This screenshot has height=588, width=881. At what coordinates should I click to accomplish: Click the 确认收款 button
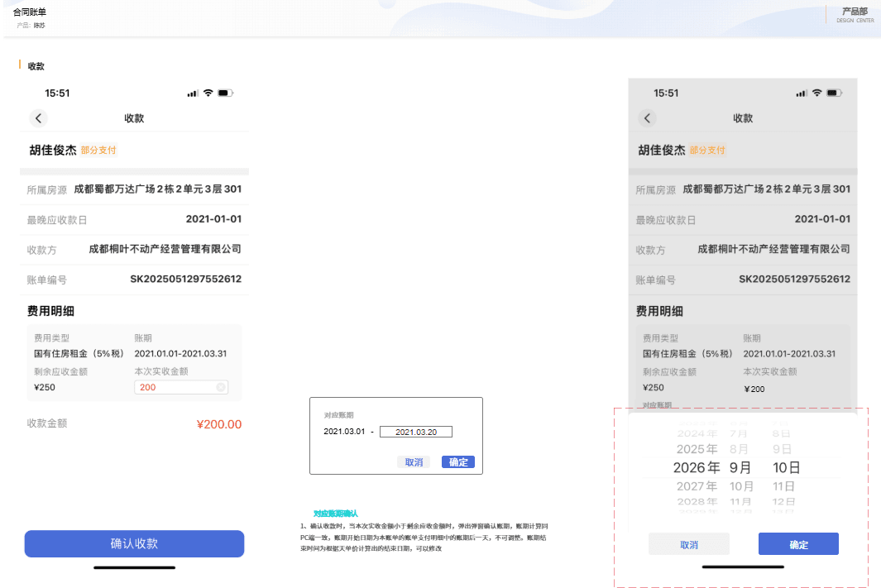(134, 543)
